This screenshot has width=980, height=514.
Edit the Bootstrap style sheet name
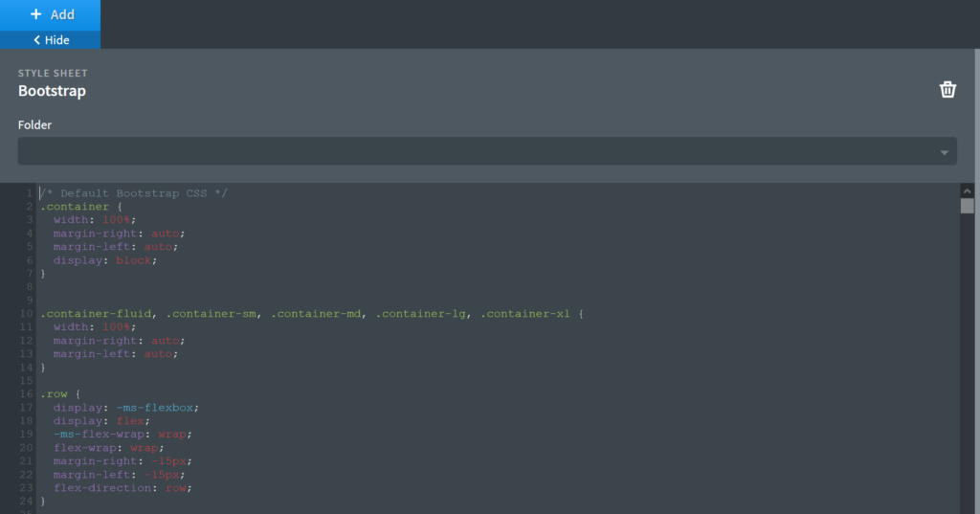click(x=52, y=91)
